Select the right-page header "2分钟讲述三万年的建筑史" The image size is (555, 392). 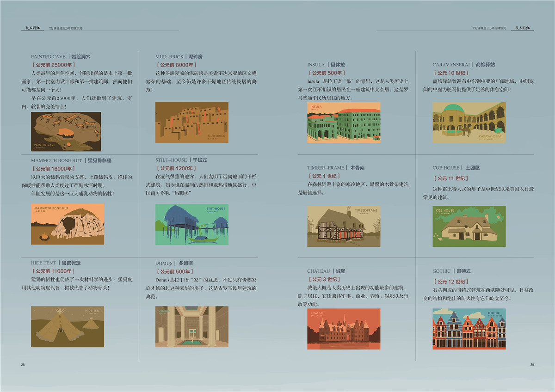tap(489, 28)
